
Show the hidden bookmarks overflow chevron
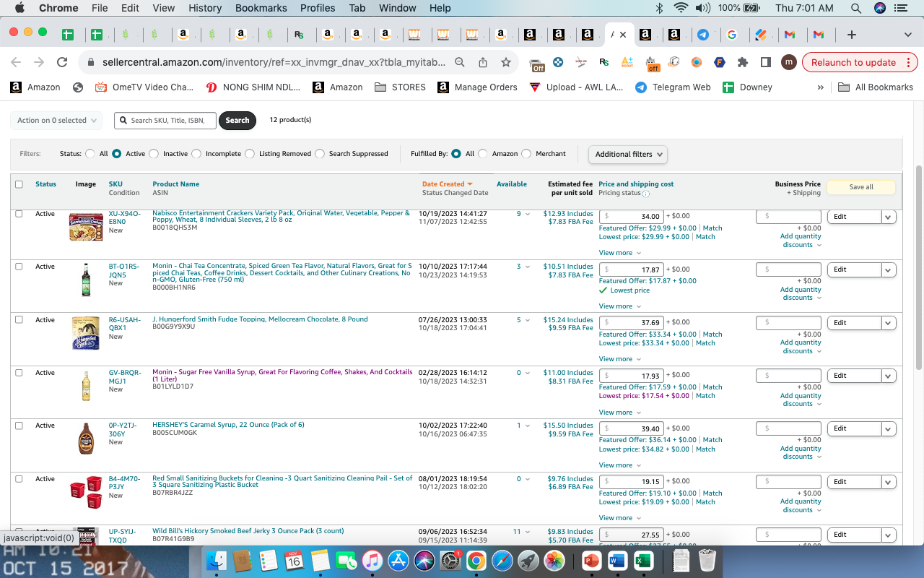tap(821, 87)
